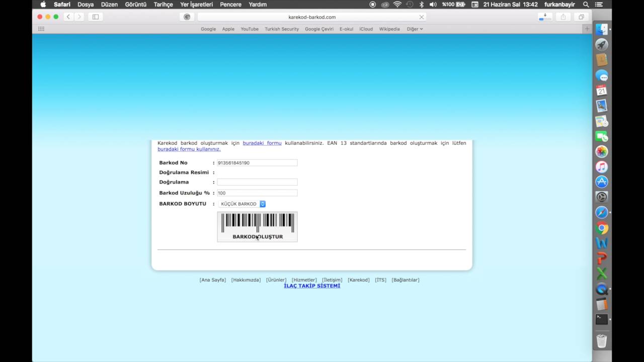Open Microsoft PowerPoint icon in dock
644x362 pixels.
point(602,258)
